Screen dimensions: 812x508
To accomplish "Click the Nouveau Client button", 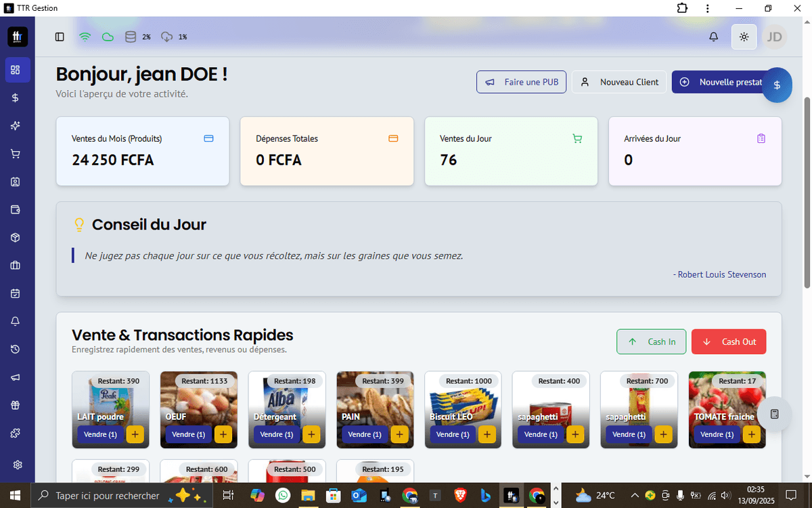I will pos(618,82).
